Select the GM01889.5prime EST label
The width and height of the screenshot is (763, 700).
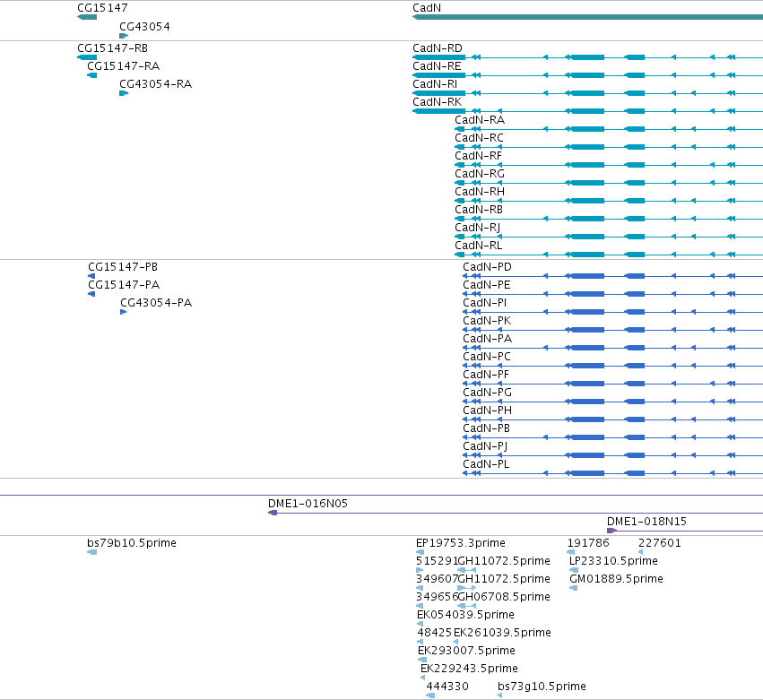pos(617,579)
